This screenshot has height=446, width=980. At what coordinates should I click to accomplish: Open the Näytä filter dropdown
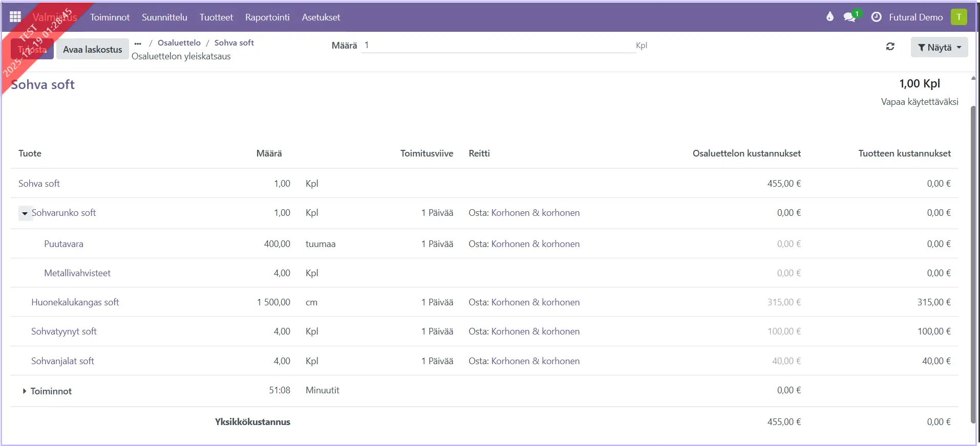pyautogui.click(x=939, y=47)
